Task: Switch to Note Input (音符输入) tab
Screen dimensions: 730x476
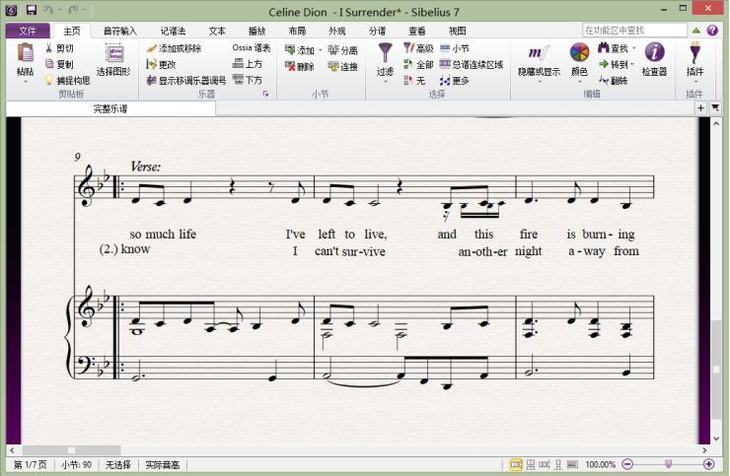Action: (x=120, y=31)
